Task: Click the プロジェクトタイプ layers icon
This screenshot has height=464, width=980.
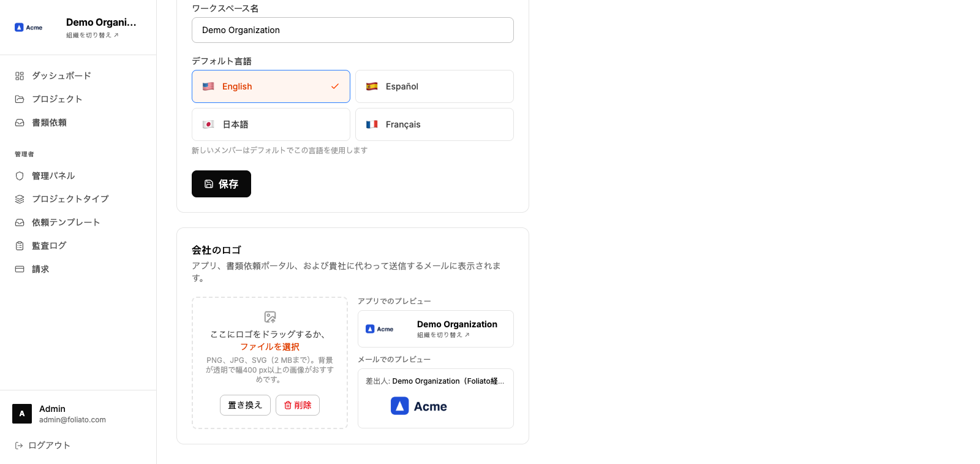Action: coord(20,199)
